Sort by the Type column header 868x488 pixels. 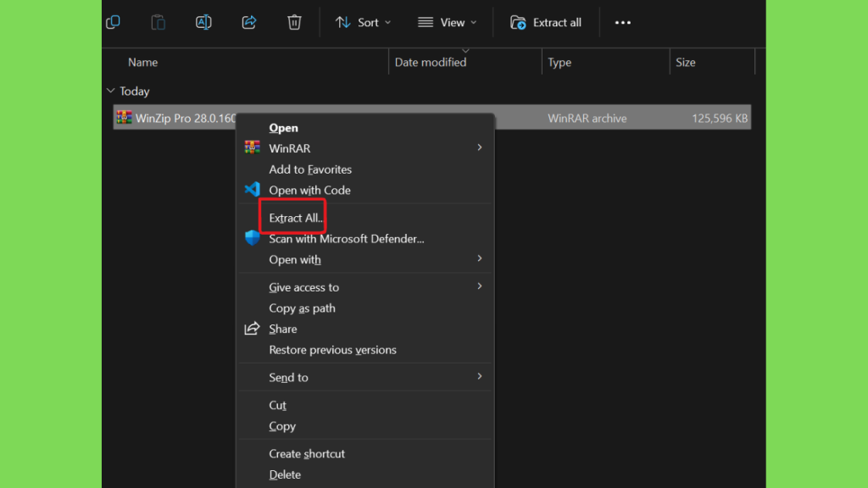coord(559,63)
